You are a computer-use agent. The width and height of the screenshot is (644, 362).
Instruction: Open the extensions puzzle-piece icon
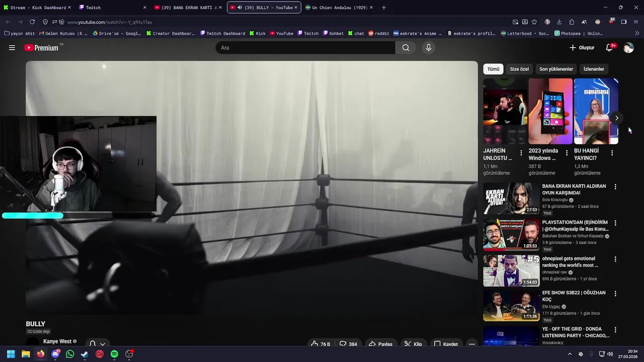(572, 22)
